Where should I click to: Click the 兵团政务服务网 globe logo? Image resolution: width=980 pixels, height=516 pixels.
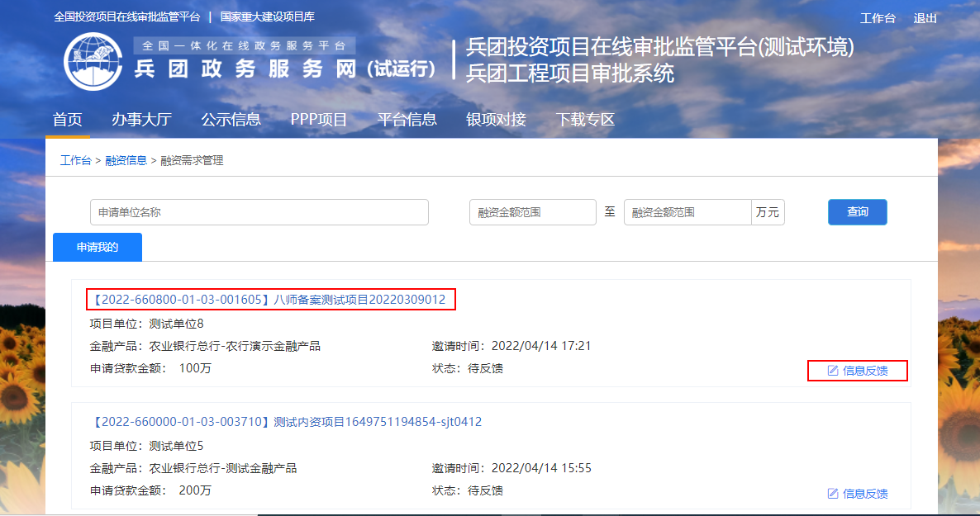click(x=93, y=60)
